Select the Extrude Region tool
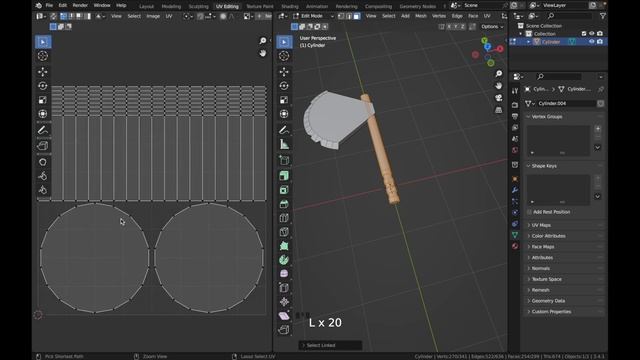 tap(284, 176)
